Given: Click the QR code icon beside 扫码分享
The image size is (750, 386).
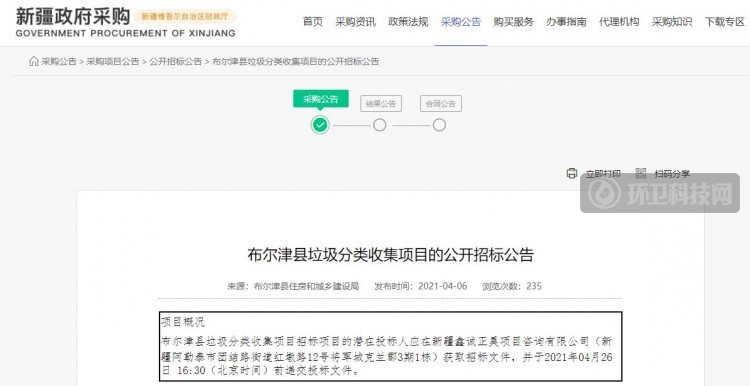Looking at the screenshot, I should point(640,174).
